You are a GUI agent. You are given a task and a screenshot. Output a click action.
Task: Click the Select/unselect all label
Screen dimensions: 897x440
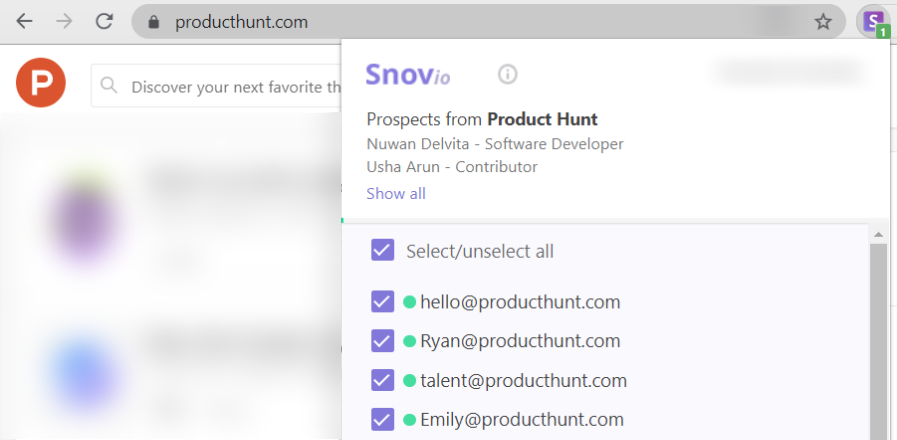(480, 251)
